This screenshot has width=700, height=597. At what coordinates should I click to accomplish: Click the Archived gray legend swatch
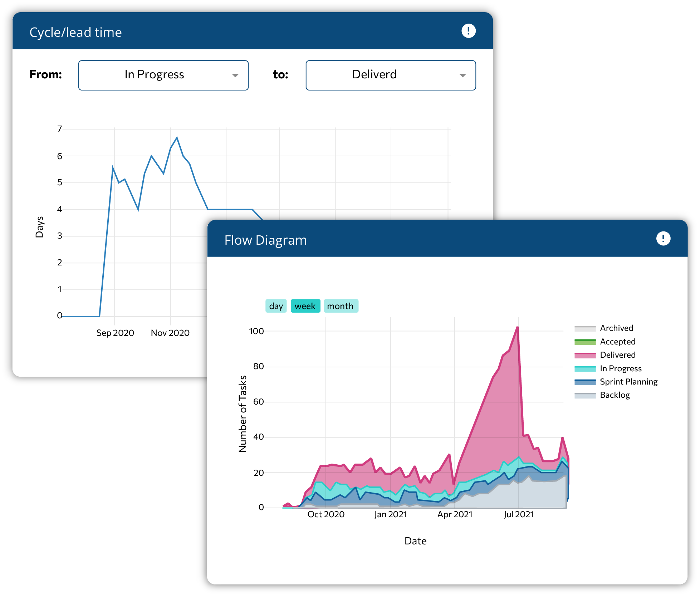coord(585,328)
